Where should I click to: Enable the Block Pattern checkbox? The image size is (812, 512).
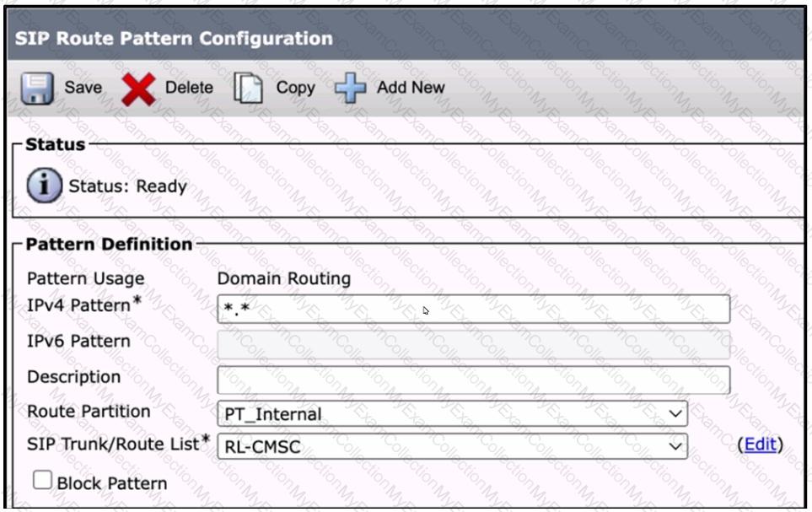coord(42,481)
